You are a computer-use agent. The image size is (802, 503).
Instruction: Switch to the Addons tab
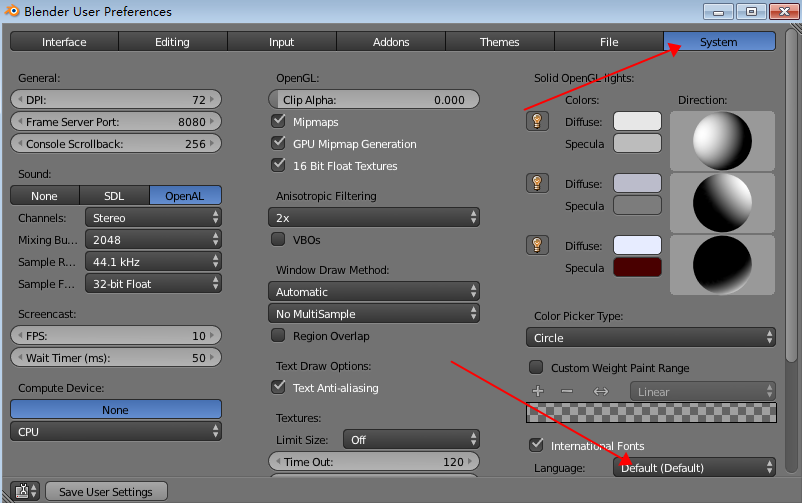(x=391, y=42)
